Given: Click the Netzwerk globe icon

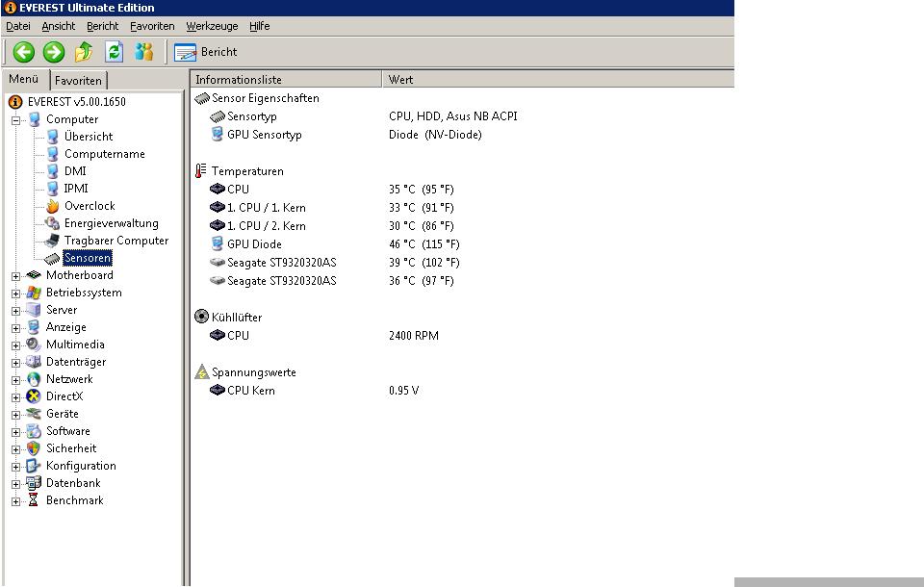Looking at the screenshot, I should point(34,379).
